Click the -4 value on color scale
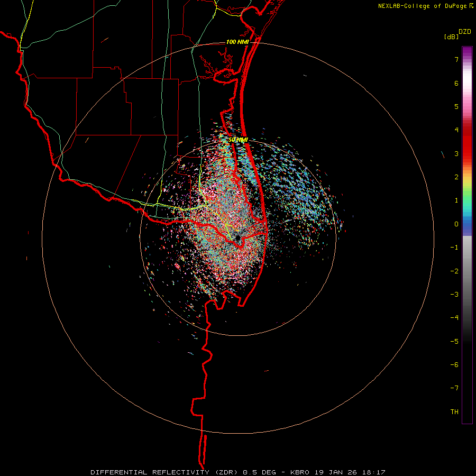This screenshot has width=476, height=476. point(454,318)
